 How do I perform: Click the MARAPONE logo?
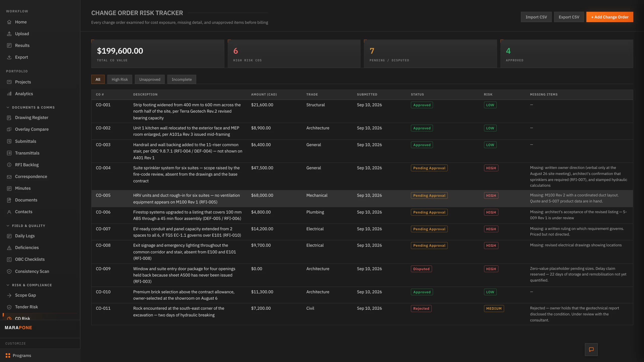coord(18,328)
